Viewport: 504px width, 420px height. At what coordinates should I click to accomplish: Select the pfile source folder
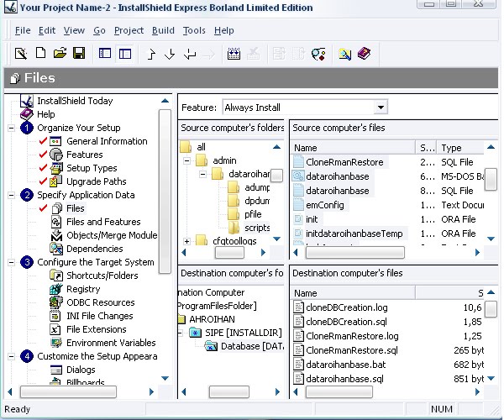click(x=253, y=214)
